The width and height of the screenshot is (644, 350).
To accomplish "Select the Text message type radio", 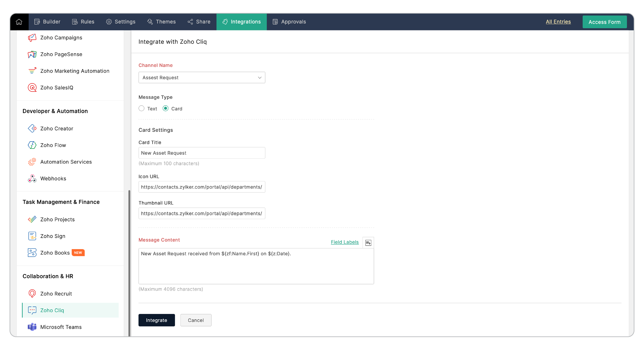I will [141, 109].
